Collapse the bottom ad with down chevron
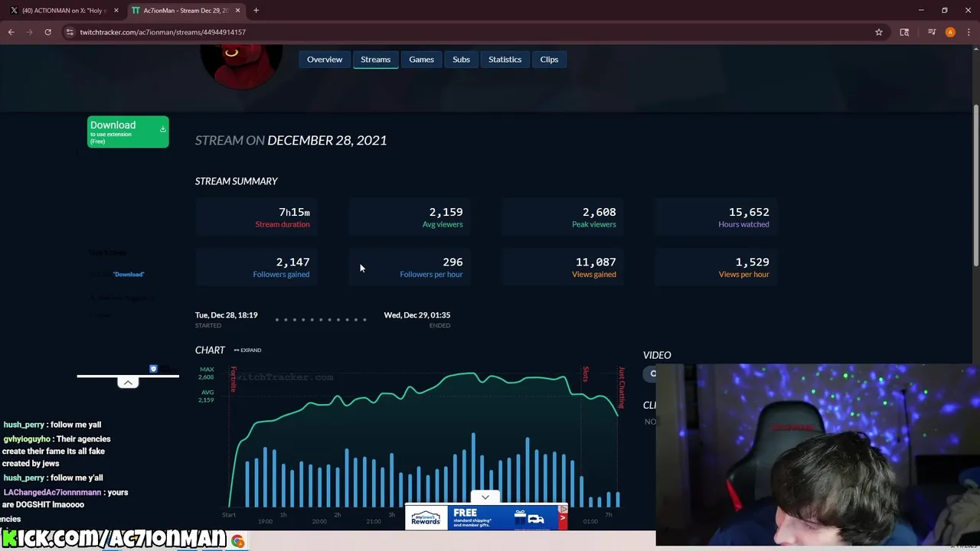Screen dimensions: 980x551 click(485, 497)
